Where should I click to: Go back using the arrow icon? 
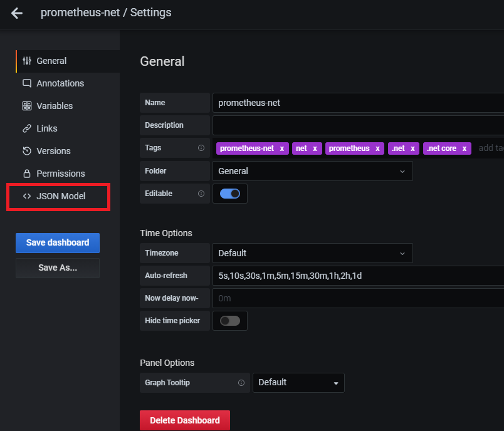click(x=17, y=13)
